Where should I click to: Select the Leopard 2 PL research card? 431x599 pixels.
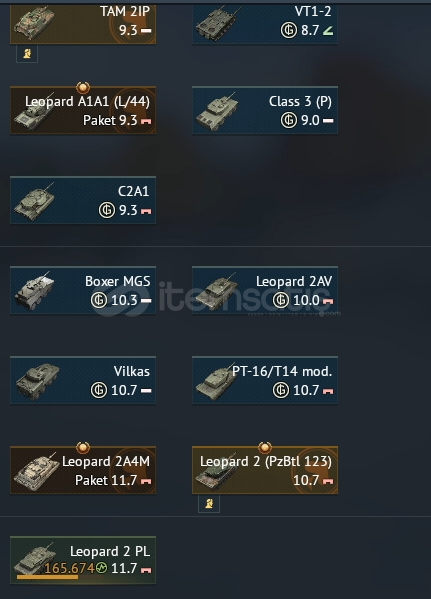click(x=83, y=560)
